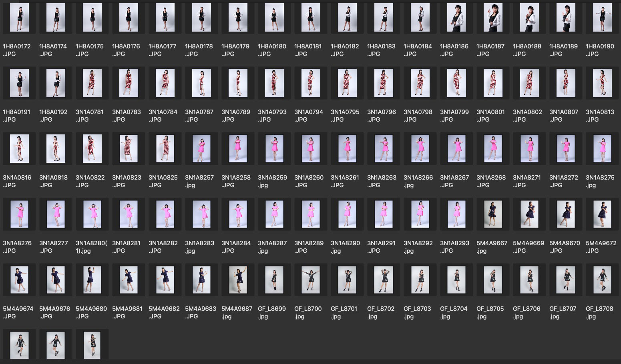621x364 pixels.
Task: Click the label GF_L8702.jpg
Action: pos(381,312)
